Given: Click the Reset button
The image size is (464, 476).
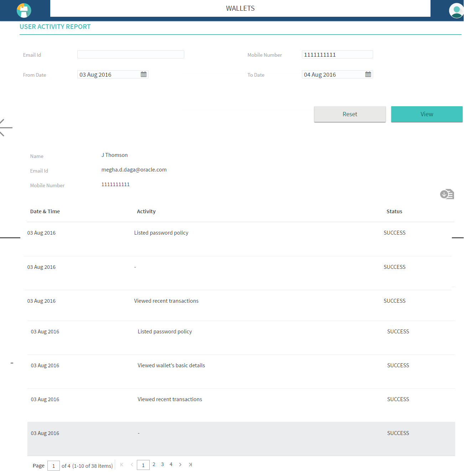Looking at the screenshot, I should pos(350,114).
